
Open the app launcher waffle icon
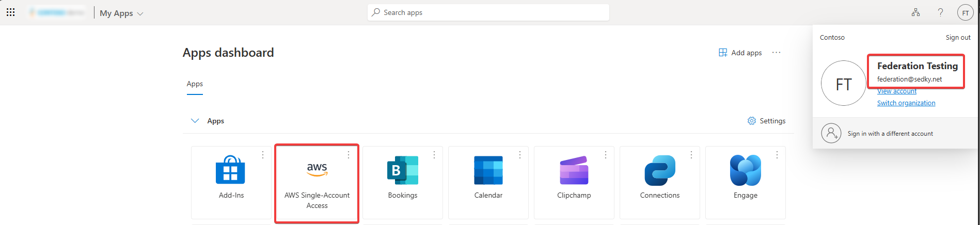point(10,12)
